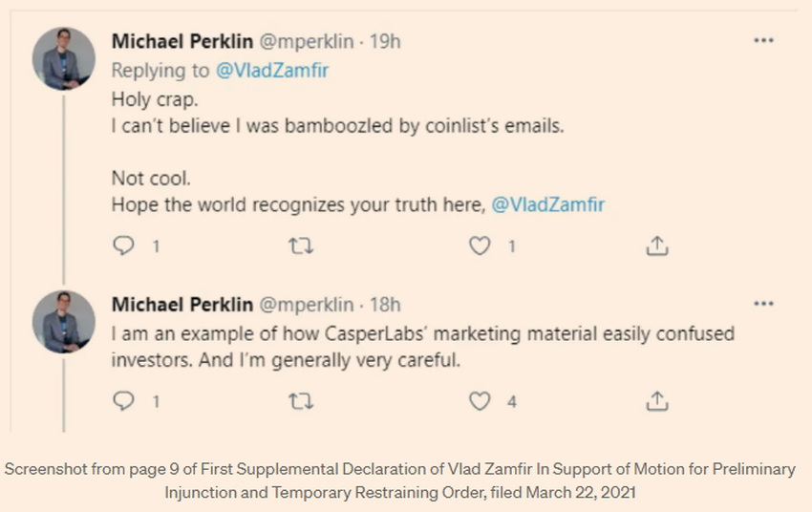Open more options on the first tweet
Image resolution: width=812 pixels, height=512 pixels.
(x=763, y=41)
